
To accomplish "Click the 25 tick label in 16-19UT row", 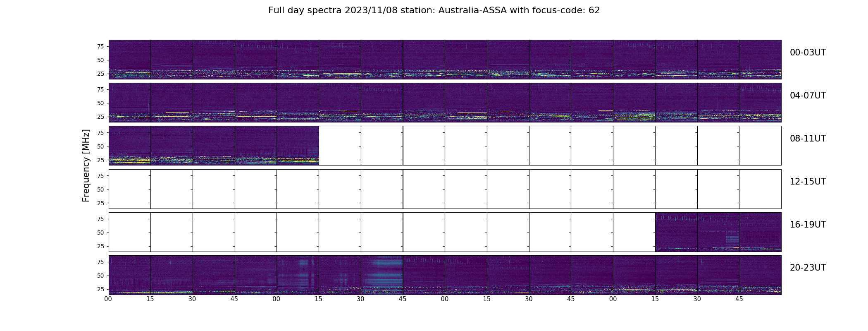I will 100,246.
